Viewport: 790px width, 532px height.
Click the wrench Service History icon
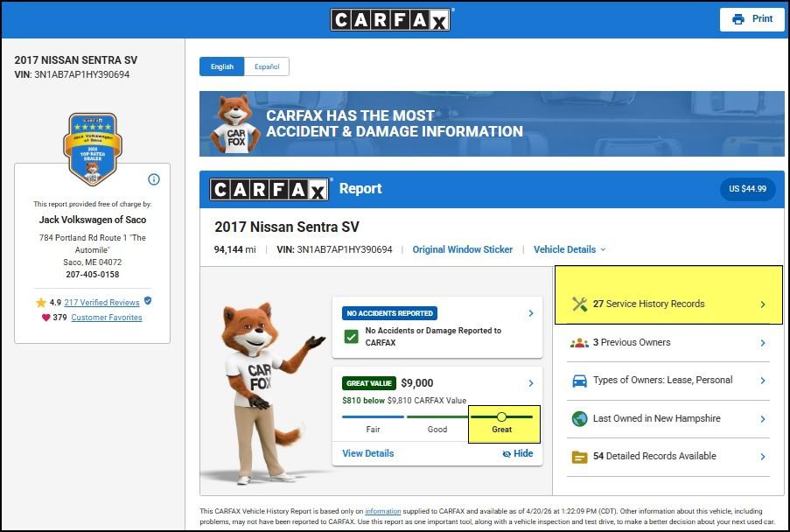point(579,304)
